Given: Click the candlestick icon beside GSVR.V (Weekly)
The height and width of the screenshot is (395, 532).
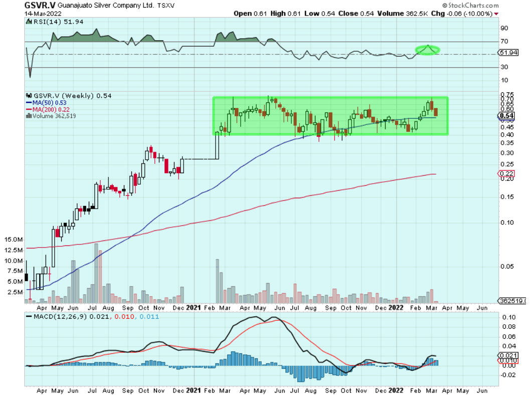Looking at the screenshot, I should [x=29, y=96].
